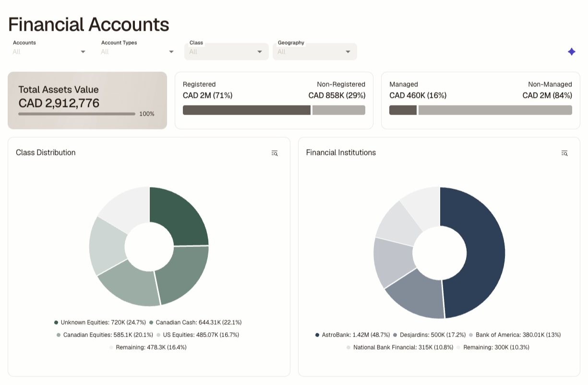Image resolution: width=588 pixels, height=385 pixels.
Task: Open Financial Institutions detail search icon
Action: point(564,153)
